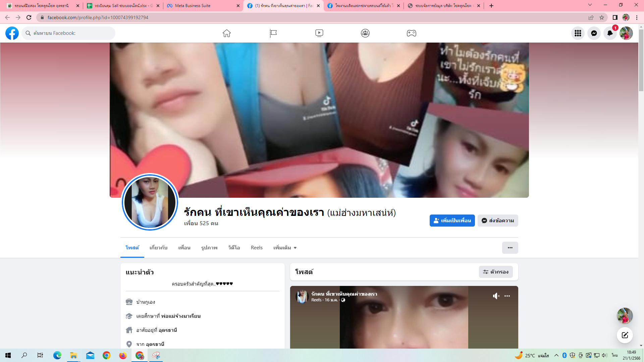This screenshot has width=644, height=362.
Task: Open Messenger chats icon
Action: click(x=594, y=33)
